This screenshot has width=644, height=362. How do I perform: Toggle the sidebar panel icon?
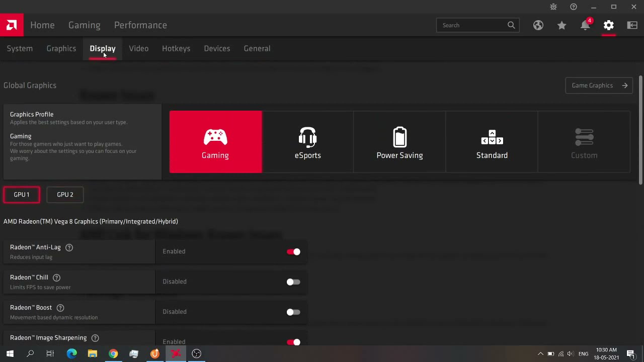[632, 25]
